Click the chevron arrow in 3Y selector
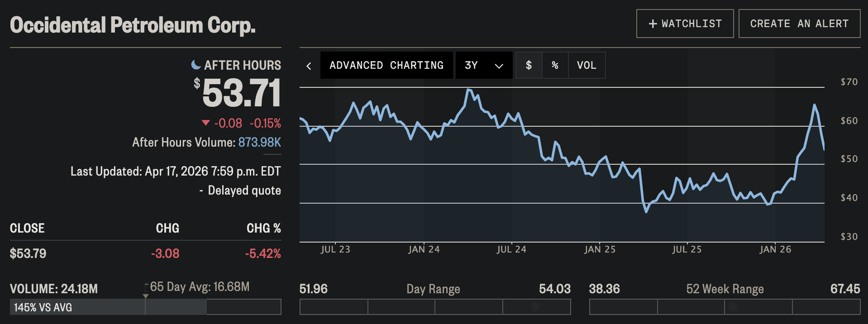The image size is (868, 324). [x=499, y=66]
